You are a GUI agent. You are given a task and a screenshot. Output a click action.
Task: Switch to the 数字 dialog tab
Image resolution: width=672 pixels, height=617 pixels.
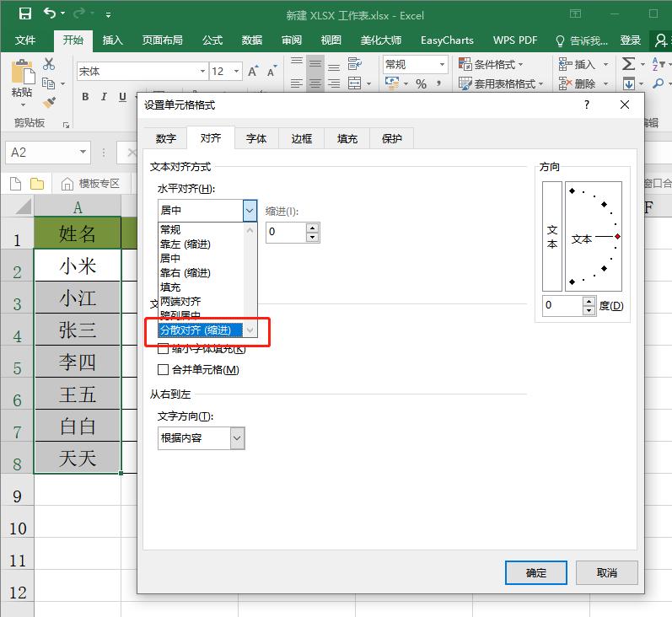coord(166,138)
